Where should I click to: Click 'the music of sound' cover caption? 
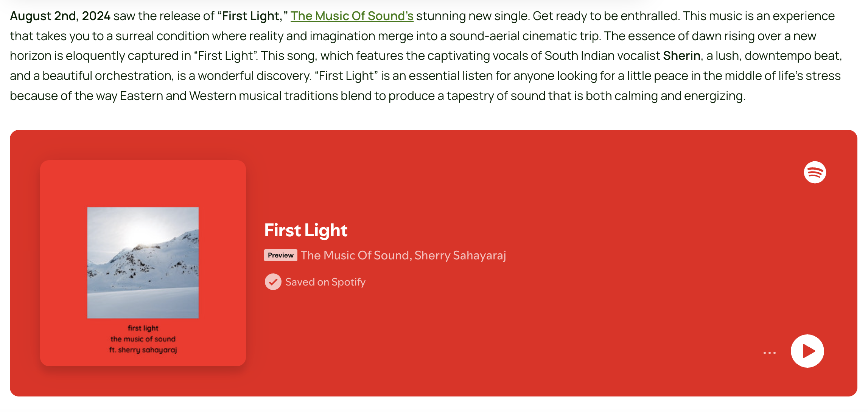143,339
